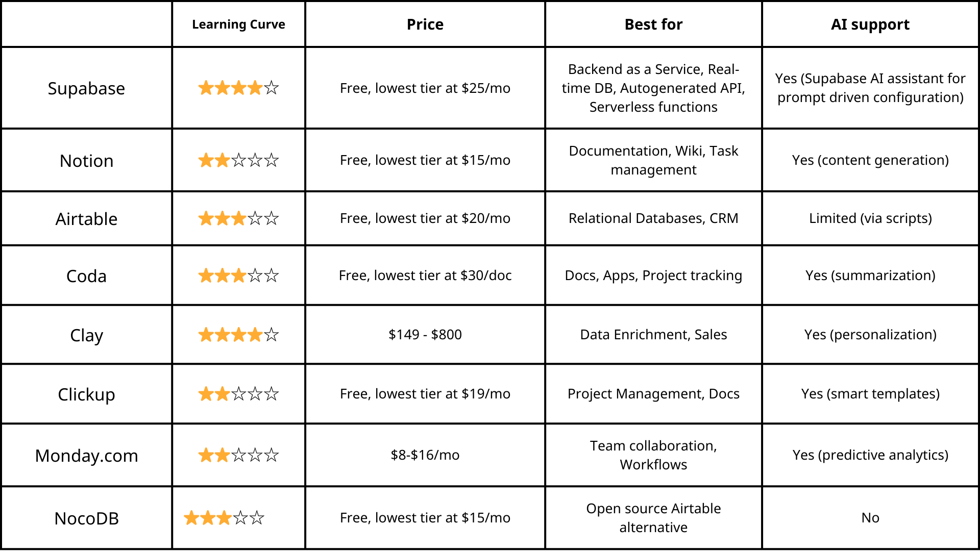Click the Coda star rating
The image size is (980, 551).
238,275
